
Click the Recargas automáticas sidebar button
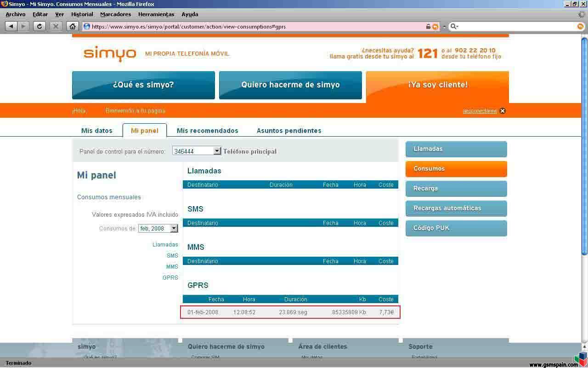click(456, 208)
